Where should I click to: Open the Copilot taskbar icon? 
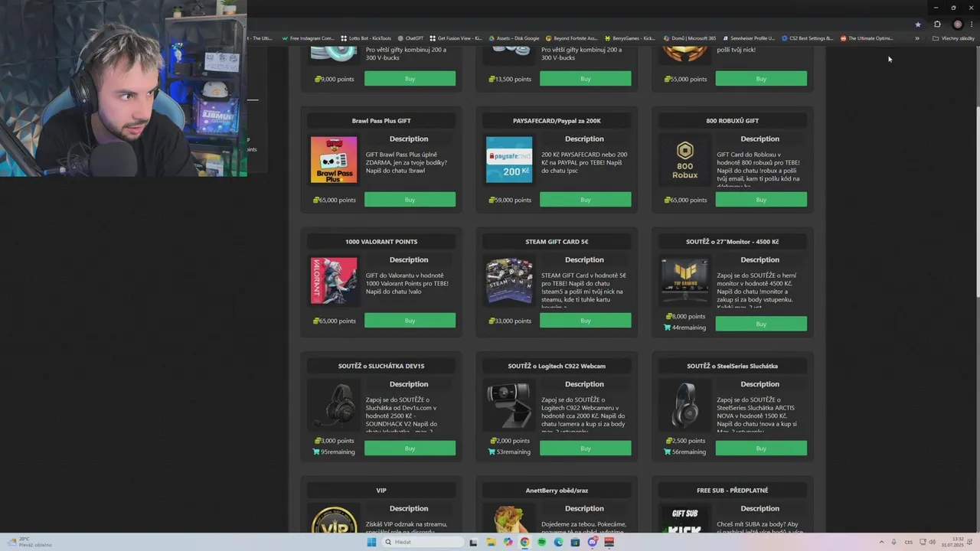(x=508, y=542)
